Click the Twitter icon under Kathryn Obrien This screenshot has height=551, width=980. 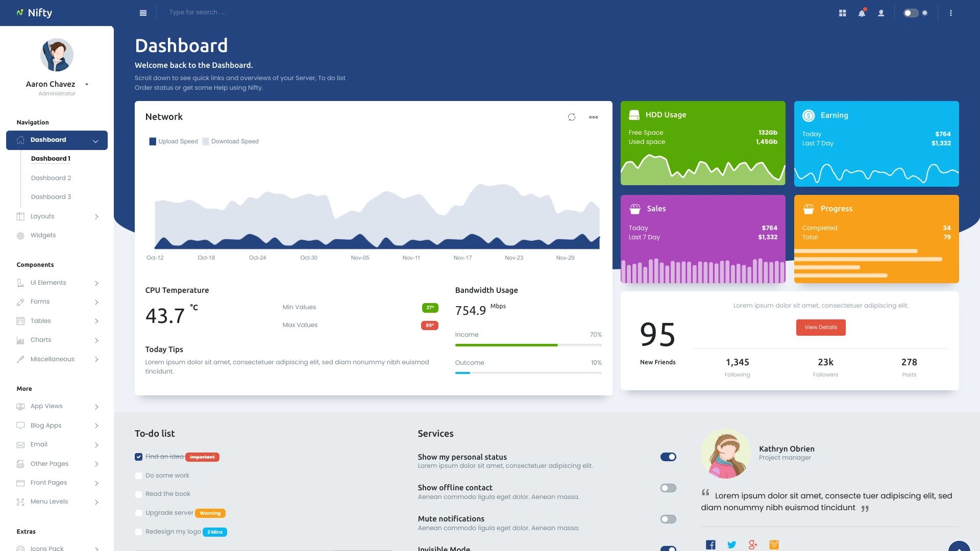(731, 544)
